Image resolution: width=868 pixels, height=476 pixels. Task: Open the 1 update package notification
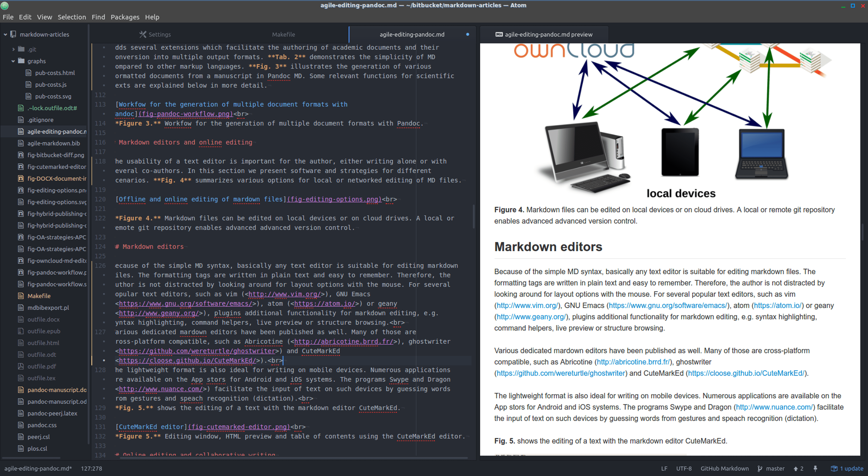(x=847, y=469)
